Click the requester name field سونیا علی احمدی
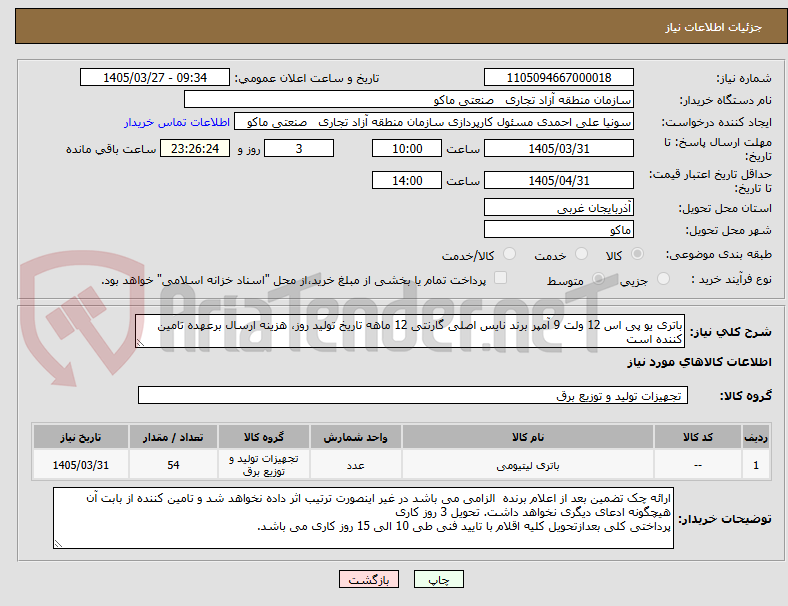 coord(434,122)
